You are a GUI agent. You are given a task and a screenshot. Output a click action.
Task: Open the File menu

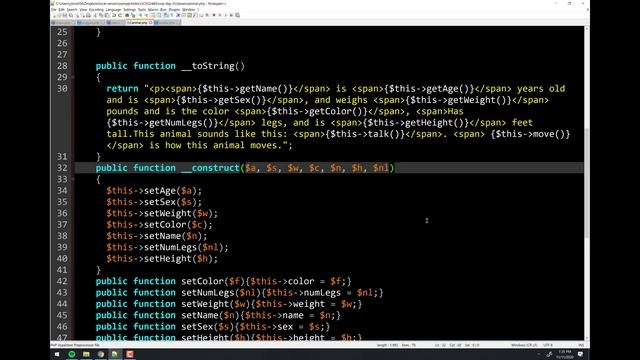coord(53,9)
